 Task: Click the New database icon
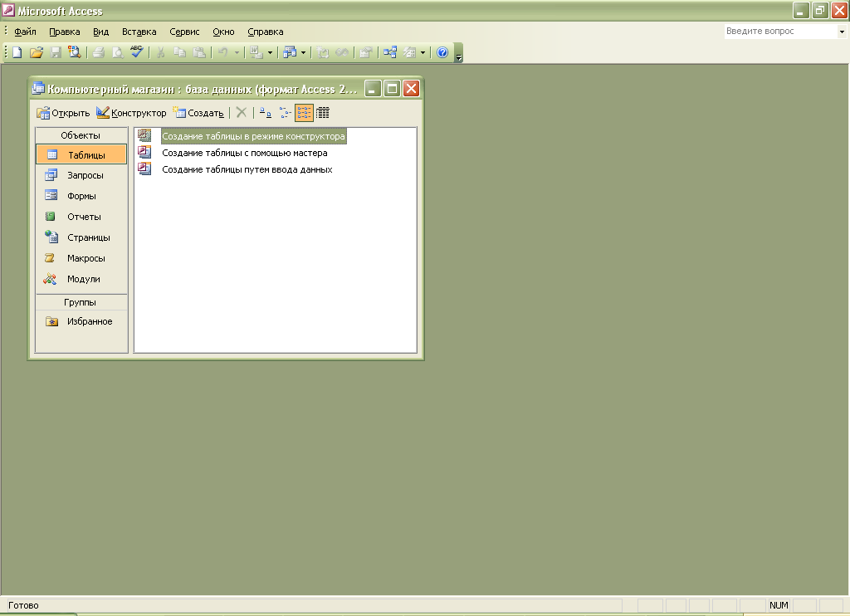(17, 52)
